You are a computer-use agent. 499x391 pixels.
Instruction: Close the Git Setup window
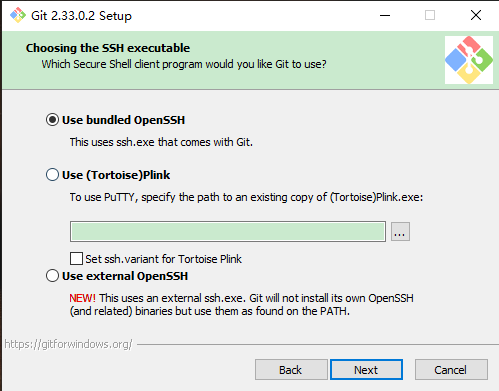[476, 15]
